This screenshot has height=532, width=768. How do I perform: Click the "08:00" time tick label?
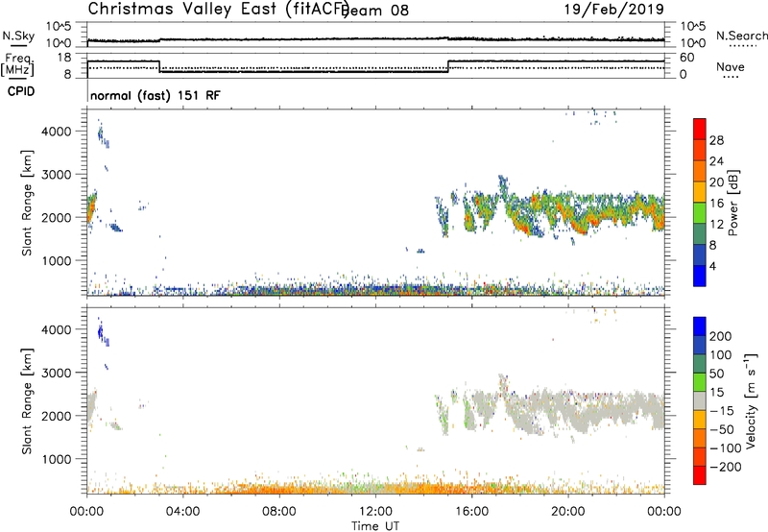(x=279, y=512)
